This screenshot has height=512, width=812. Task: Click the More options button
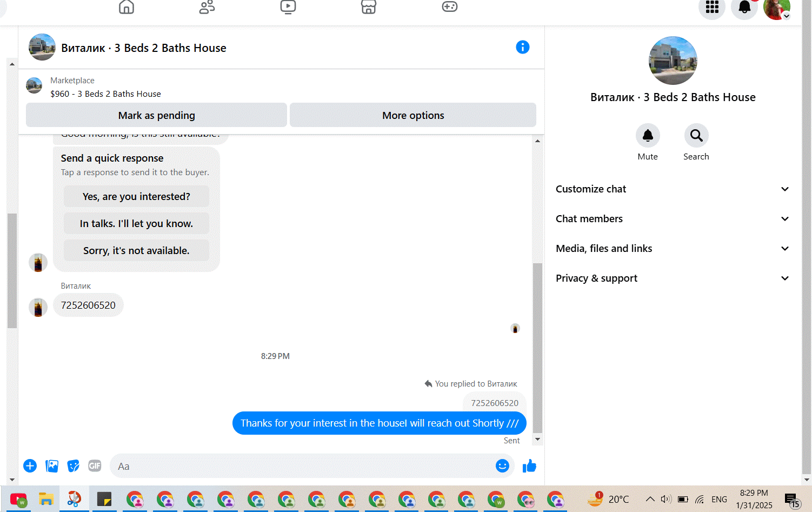coord(413,115)
